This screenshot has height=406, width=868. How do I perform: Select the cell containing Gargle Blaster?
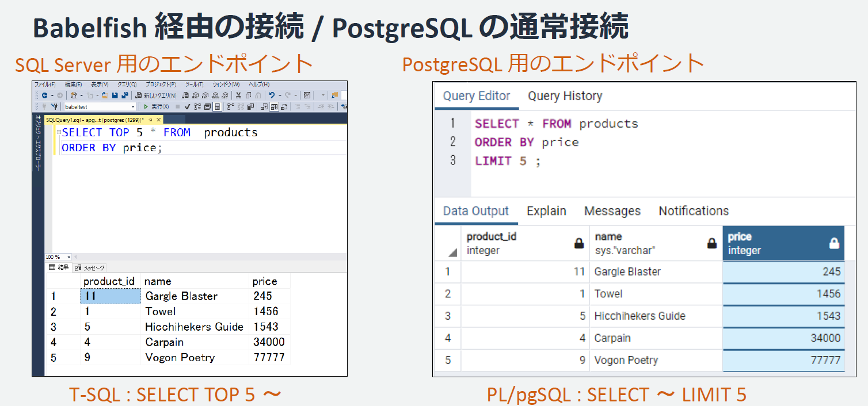pos(627,271)
